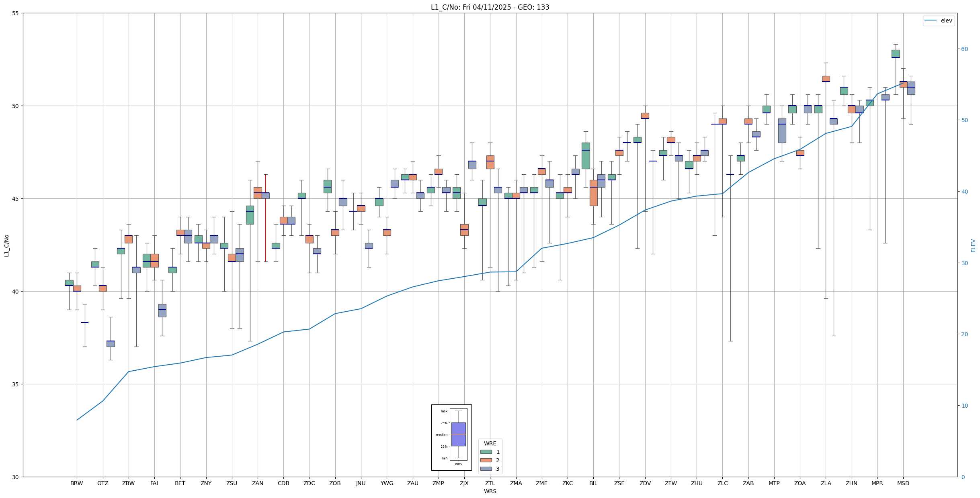Viewport: 980px width, 498px height.
Task: Click the topmost green box at MSD
Action: pos(895,53)
